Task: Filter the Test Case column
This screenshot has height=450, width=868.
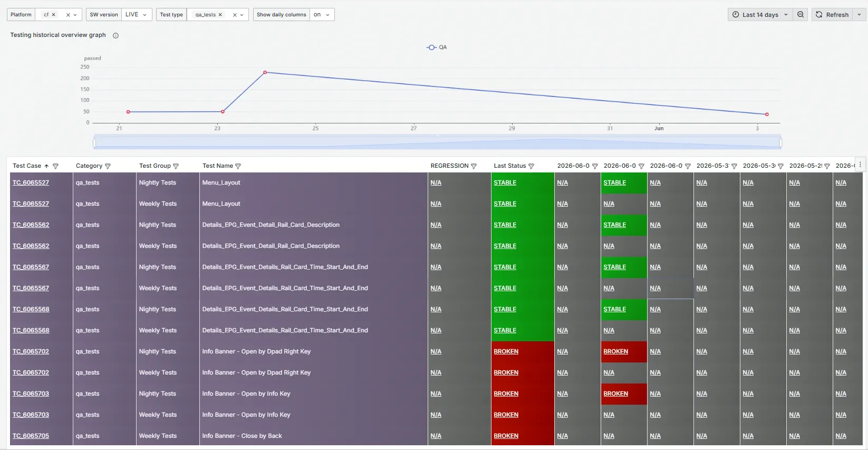Action: coord(55,166)
